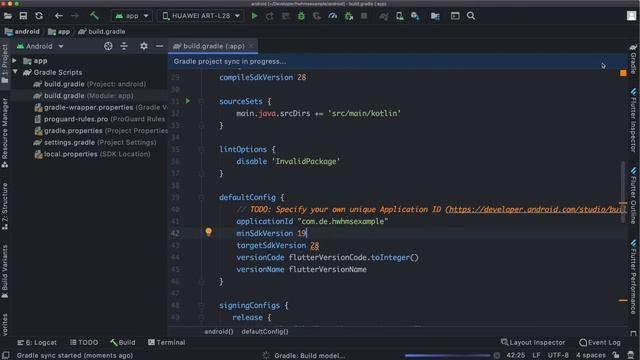Open the TODO tool window

point(84,342)
